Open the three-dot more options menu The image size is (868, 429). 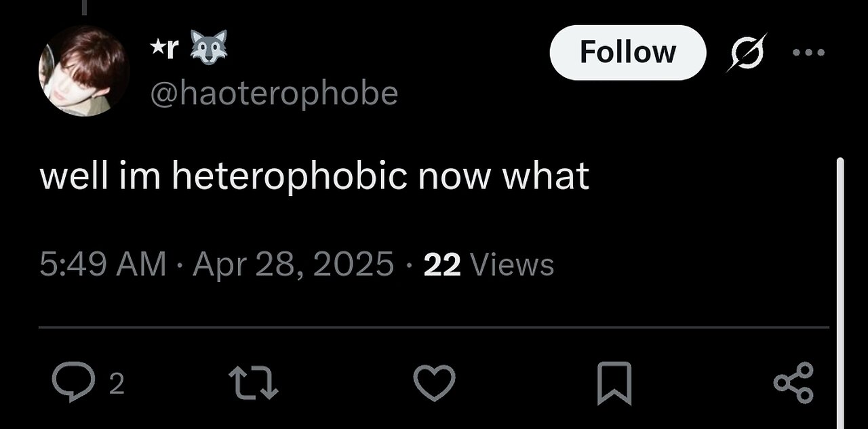[x=808, y=52]
